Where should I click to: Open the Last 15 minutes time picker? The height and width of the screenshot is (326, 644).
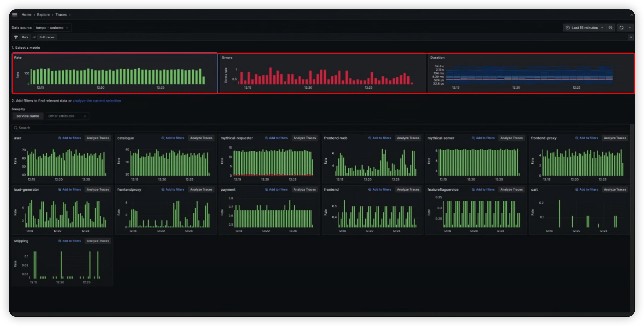[x=584, y=28]
